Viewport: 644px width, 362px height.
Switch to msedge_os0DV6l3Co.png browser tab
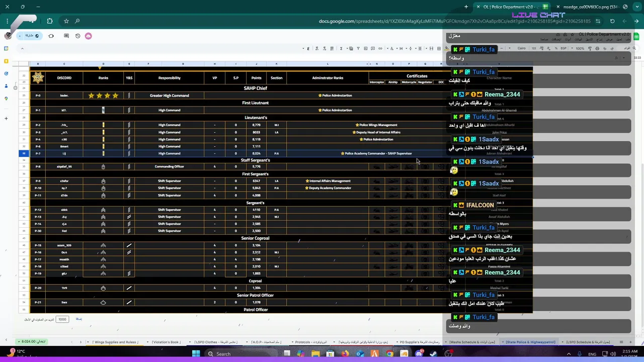(x=590, y=7)
